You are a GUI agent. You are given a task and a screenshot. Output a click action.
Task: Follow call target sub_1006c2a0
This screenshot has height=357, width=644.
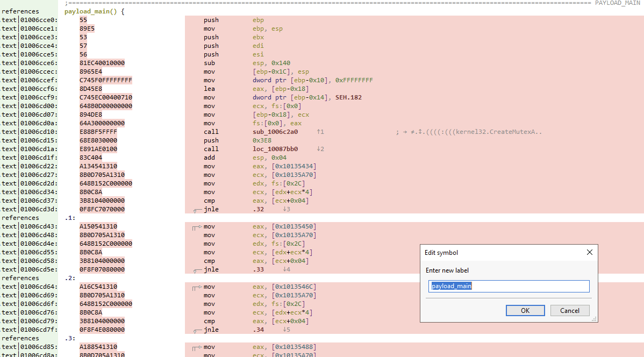pyautogui.click(x=275, y=132)
